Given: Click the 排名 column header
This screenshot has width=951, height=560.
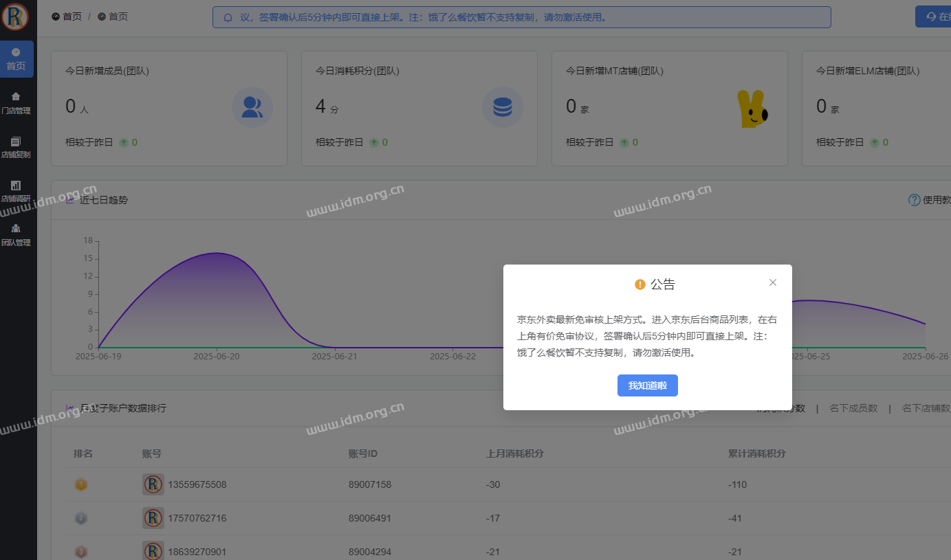Looking at the screenshot, I should tap(83, 453).
